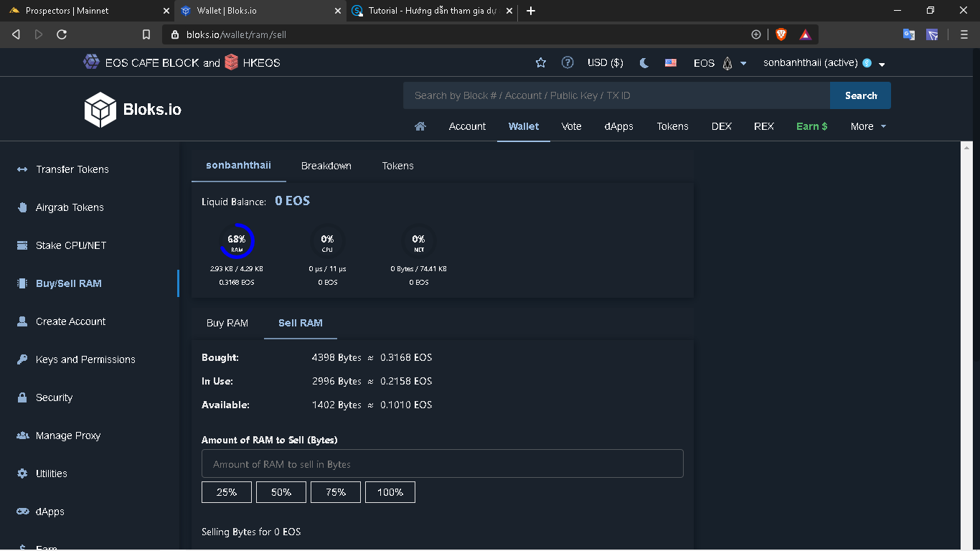This screenshot has height=551, width=980.
Task: Click the Transfer Tokens arrows icon
Action: (x=22, y=169)
